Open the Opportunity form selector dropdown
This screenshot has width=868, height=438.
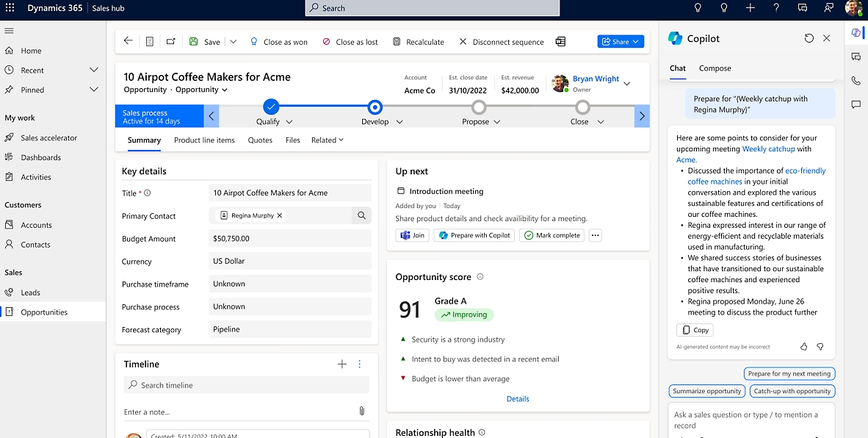point(224,90)
